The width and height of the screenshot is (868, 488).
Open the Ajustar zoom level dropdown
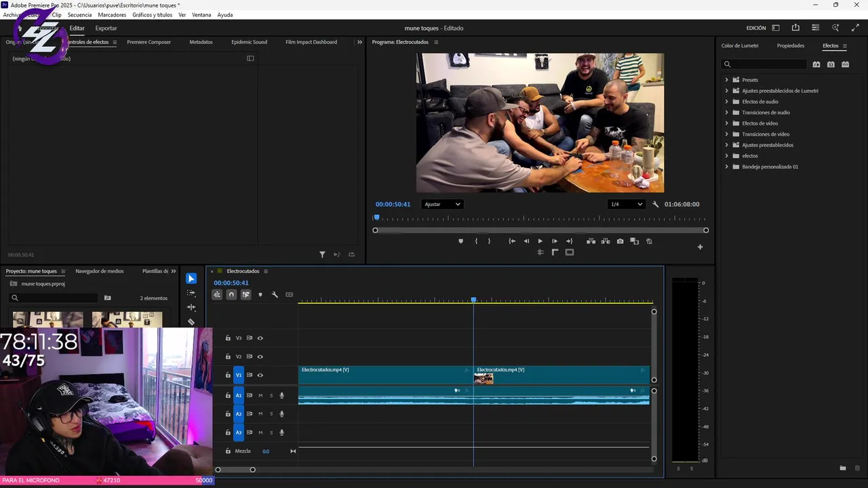[x=442, y=204]
